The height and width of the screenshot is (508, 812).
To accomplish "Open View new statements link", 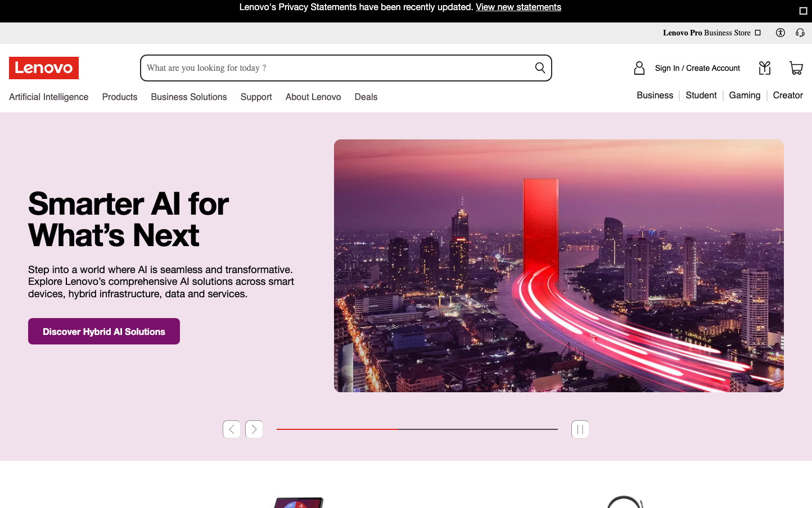I will tap(518, 7).
